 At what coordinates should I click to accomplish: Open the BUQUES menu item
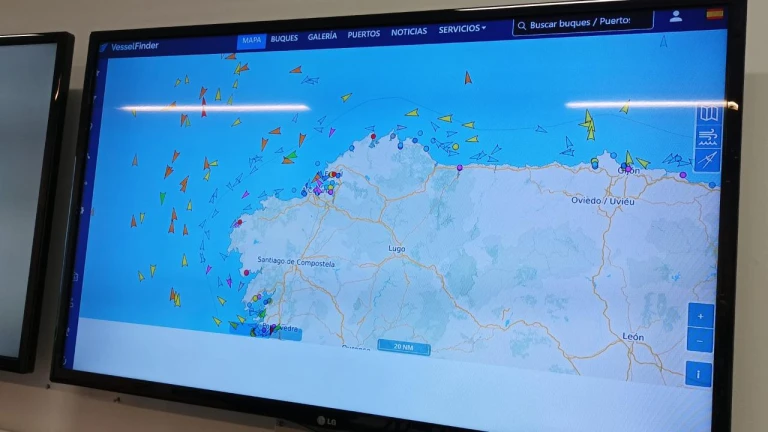[x=284, y=38]
